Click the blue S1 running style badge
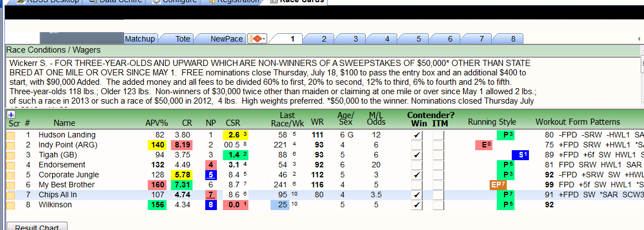 pyautogui.click(x=520, y=155)
